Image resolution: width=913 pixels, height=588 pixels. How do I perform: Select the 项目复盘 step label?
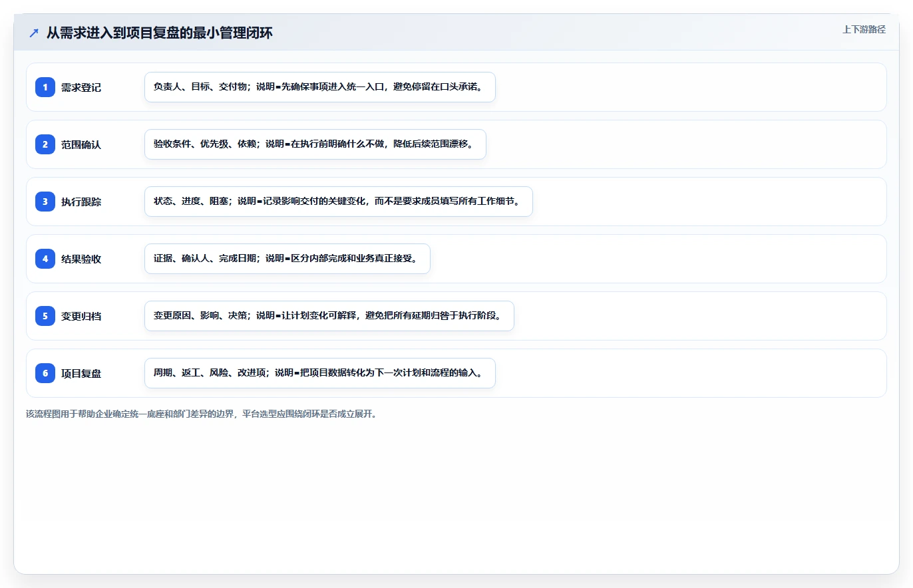pyautogui.click(x=81, y=373)
